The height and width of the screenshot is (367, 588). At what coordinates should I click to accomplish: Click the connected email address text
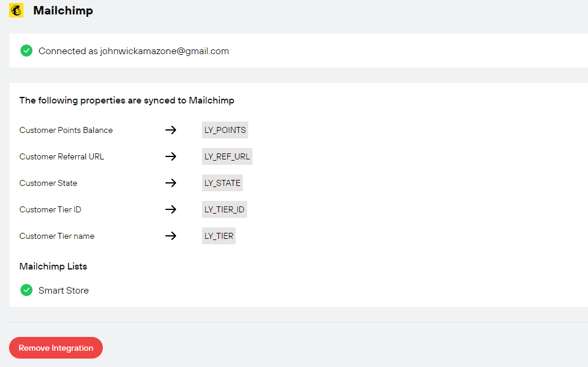(165, 51)
